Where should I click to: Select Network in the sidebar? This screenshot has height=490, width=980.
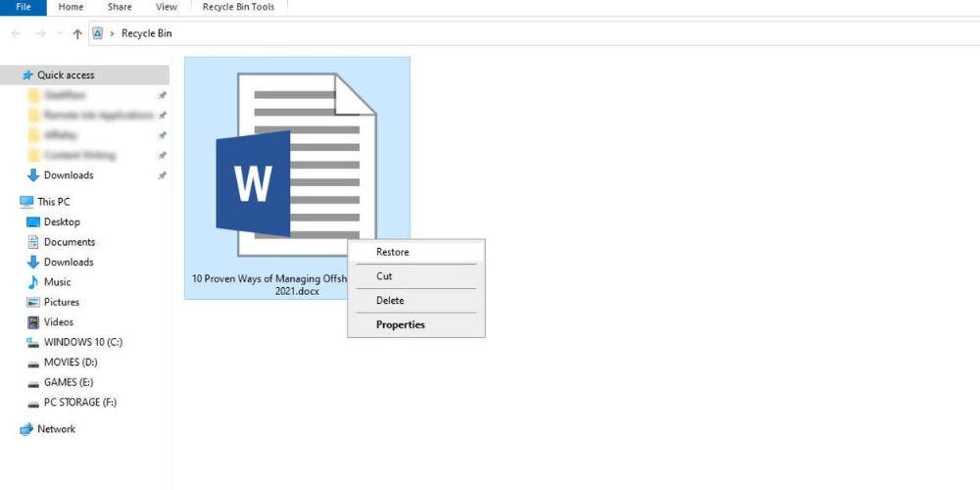point(56,429)
